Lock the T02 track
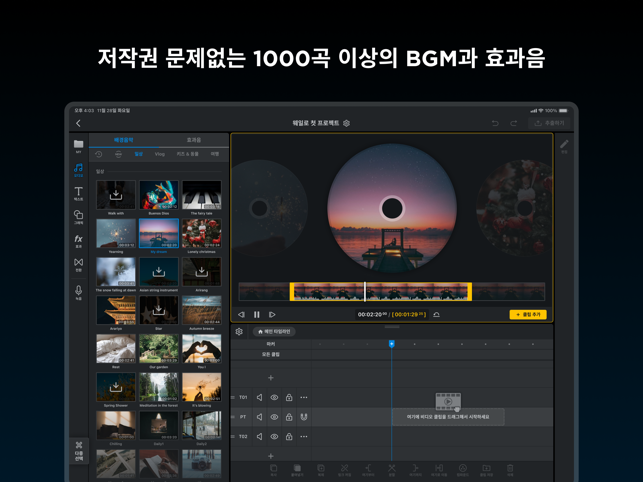643x482 pixels. 289,436
